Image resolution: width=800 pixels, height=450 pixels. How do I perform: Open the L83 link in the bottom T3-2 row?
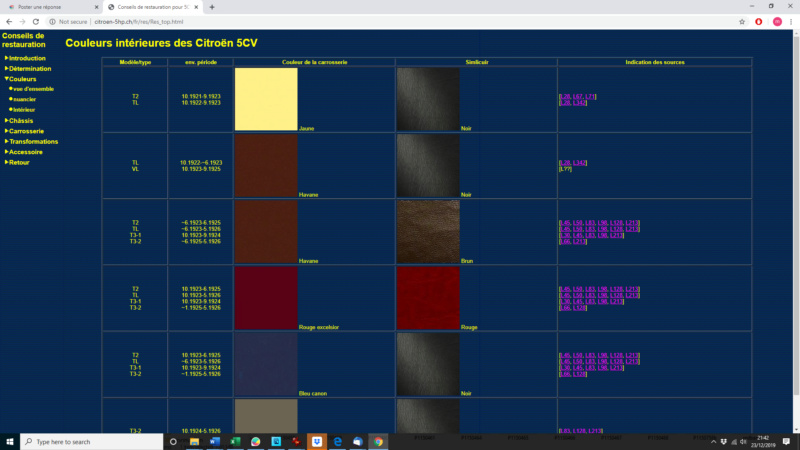coord(565,431)
